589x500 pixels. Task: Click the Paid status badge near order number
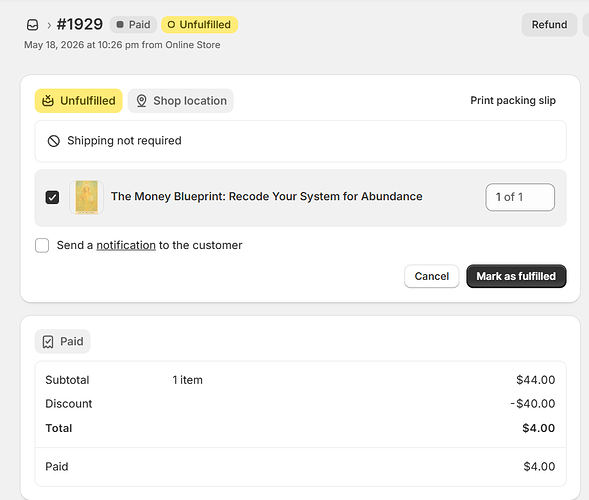(x=133, y=25)
